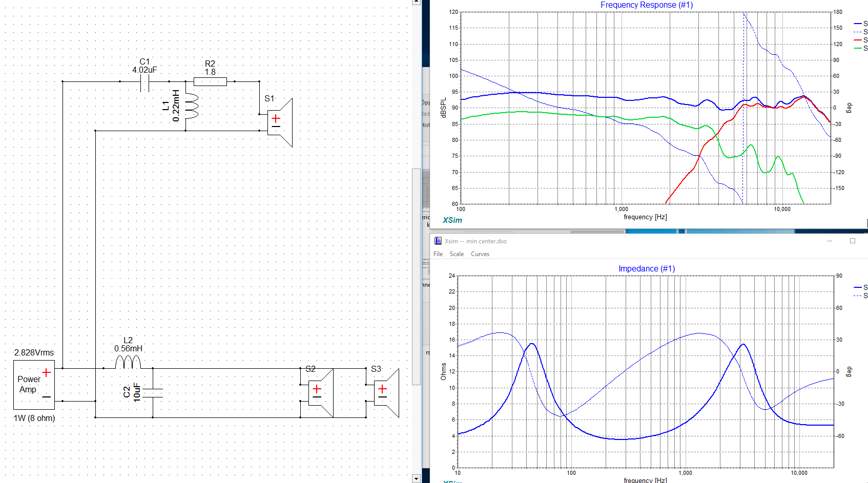Open the Curves menu
Image resolution: width=868 pixels, height=483 pixels.
tap(480, 254)
